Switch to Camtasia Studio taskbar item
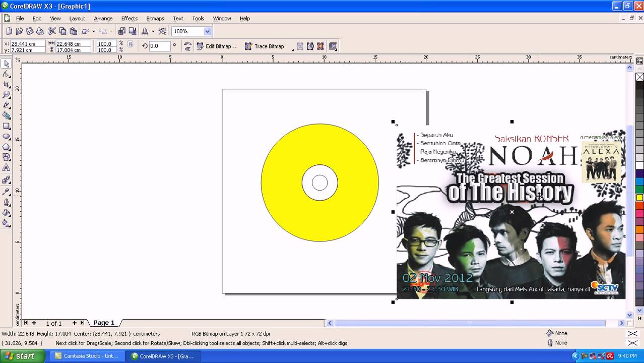The height and width of the screenshot is (363, 644). pos(87,356)
